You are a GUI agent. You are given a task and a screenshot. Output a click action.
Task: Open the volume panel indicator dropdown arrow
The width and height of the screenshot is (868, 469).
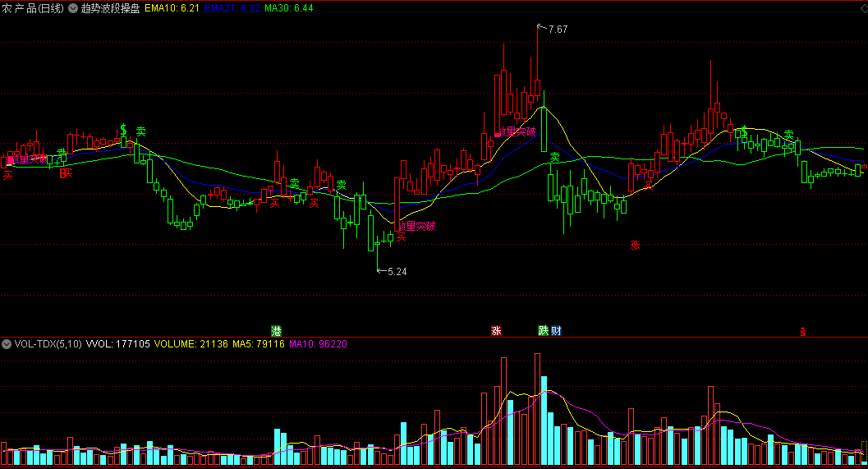click(x=7, y=344)
